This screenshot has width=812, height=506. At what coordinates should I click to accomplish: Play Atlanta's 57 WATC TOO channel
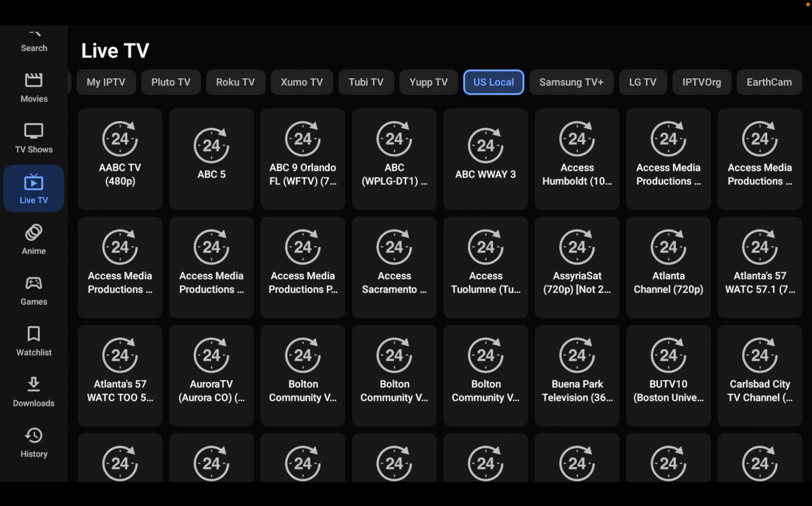(120, 375)
